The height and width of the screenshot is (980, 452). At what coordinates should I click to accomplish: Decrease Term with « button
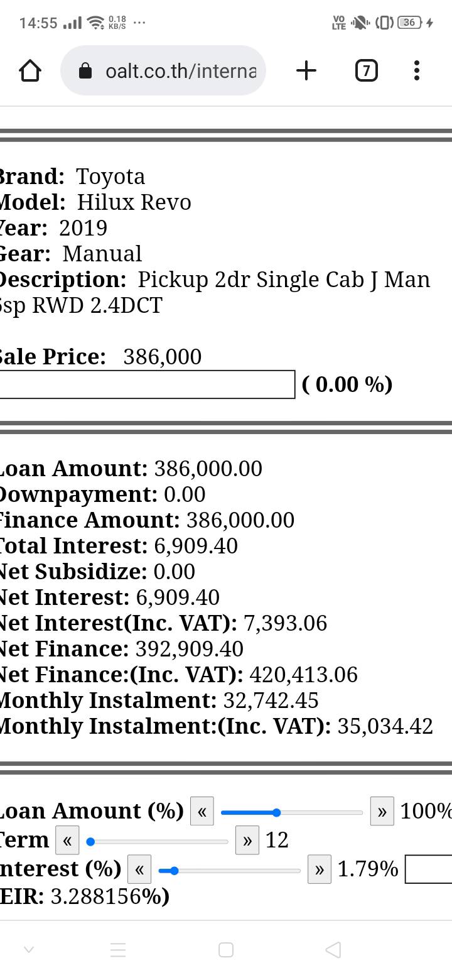point(67,841)
